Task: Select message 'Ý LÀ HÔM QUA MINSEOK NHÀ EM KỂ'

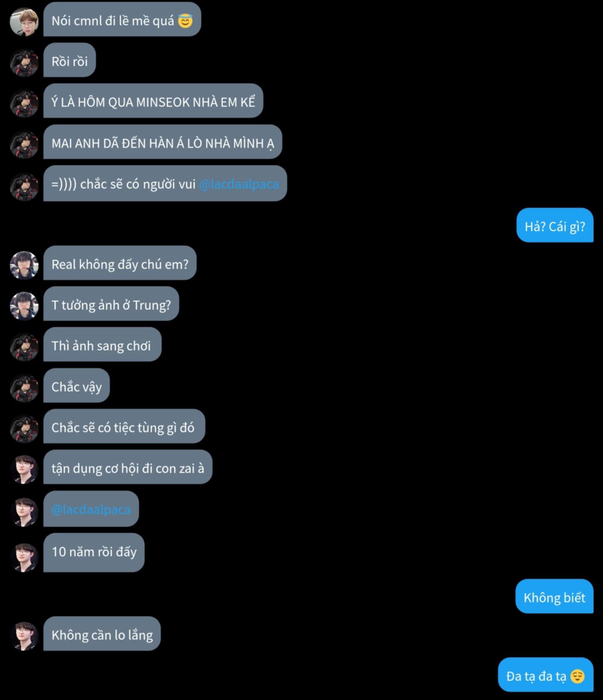Action: pyautogui.click(x=153, y=101)
